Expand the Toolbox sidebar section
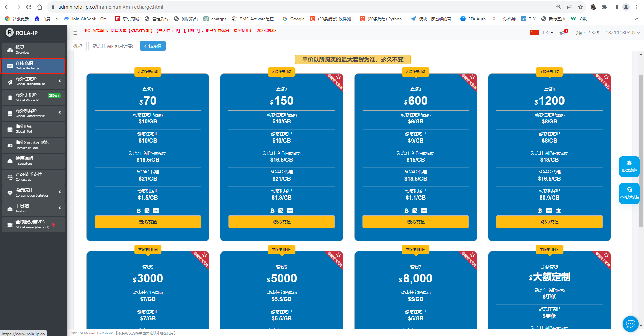644x336 pixels. click(34, 208)
